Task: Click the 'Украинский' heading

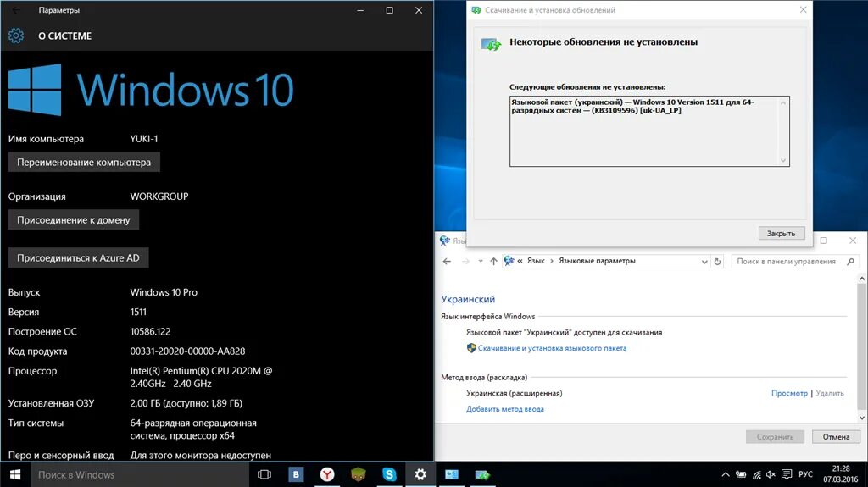Action: 468,299
